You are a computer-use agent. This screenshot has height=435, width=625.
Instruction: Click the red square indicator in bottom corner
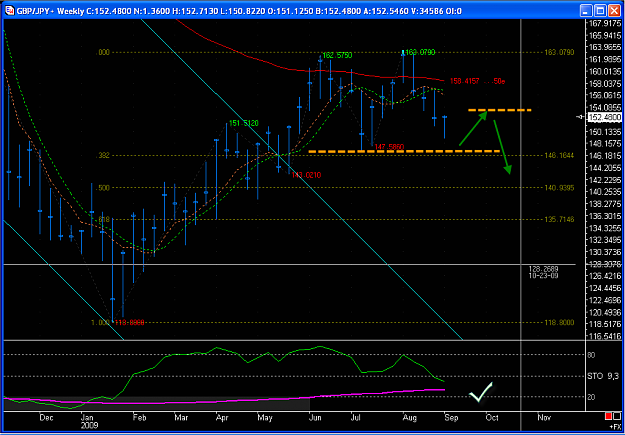[608, 417]
